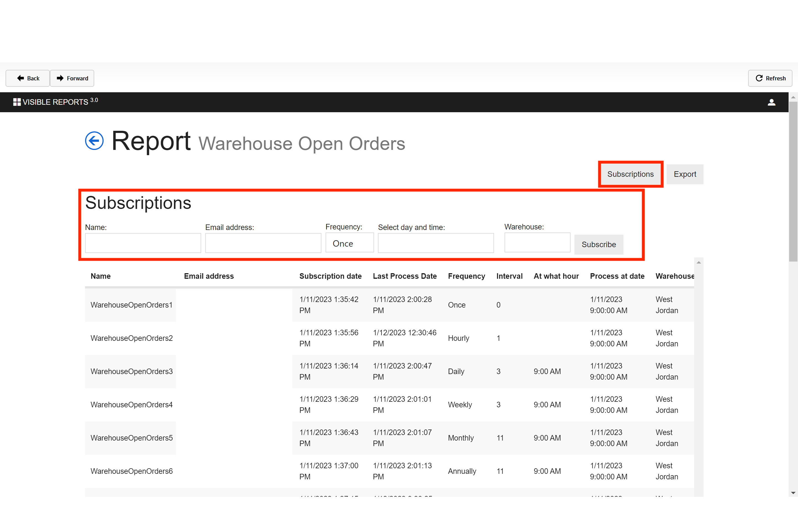The height and width of the screenshot is (532, 798).
Task: Open the user profile icon
Action: pos(771,102)
